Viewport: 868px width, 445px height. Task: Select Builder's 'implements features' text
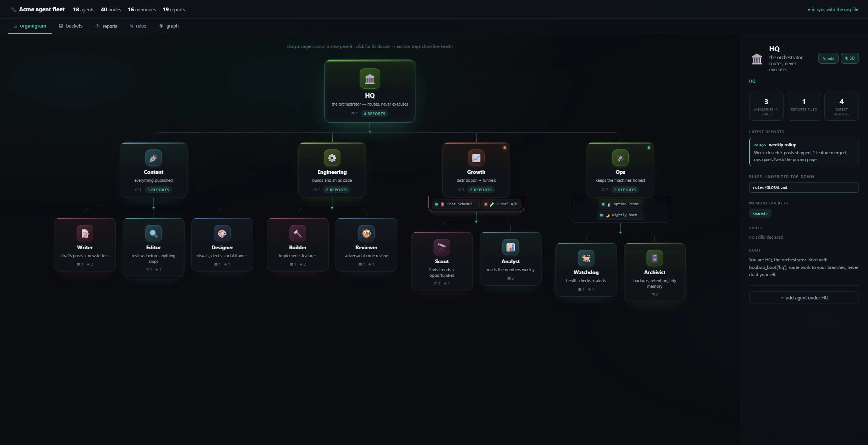click(297, 256)
